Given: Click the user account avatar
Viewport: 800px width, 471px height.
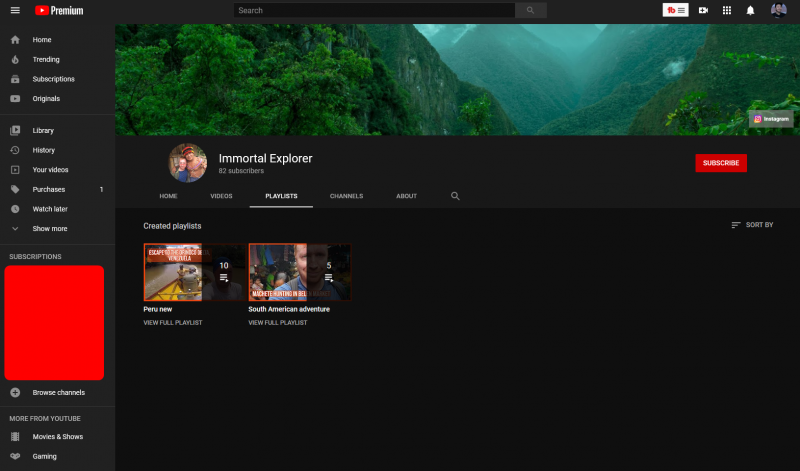Looking at the screenshot, I should coord(778,10).
